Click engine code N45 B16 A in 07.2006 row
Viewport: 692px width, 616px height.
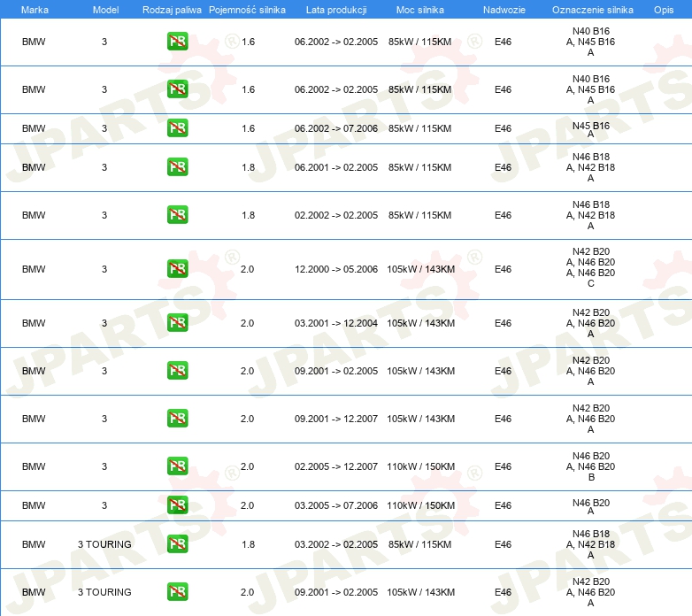(590, 129)
